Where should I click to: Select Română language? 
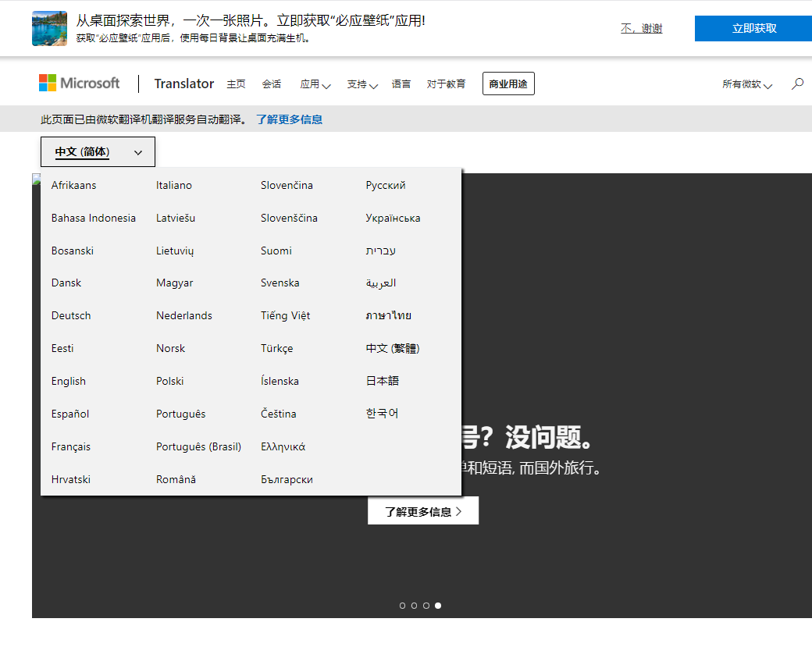176,480
